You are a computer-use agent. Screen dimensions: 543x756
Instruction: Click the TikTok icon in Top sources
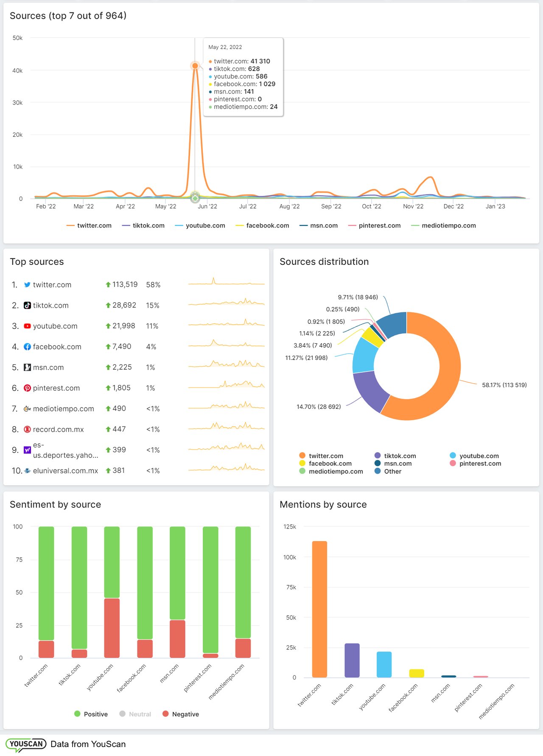[27, 306]
